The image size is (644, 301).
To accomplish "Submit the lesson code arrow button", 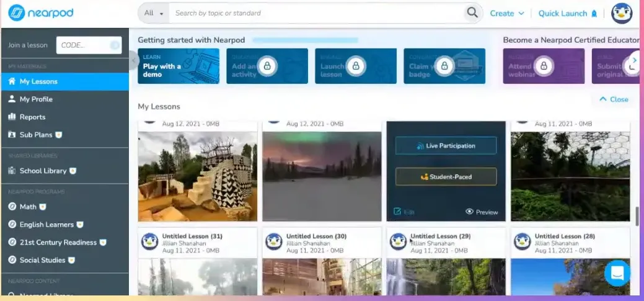I will click(x=115, y=45).
